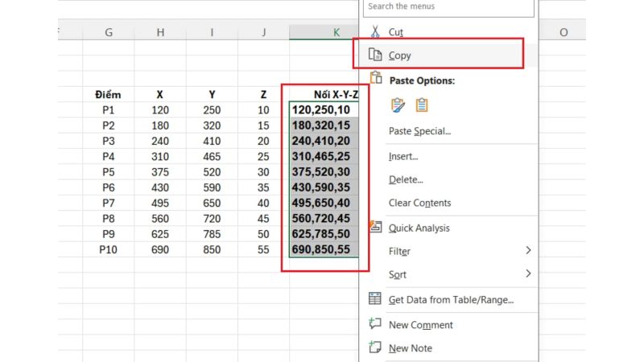
Task: Click the 'P2' cell
Action: point(109,125)
